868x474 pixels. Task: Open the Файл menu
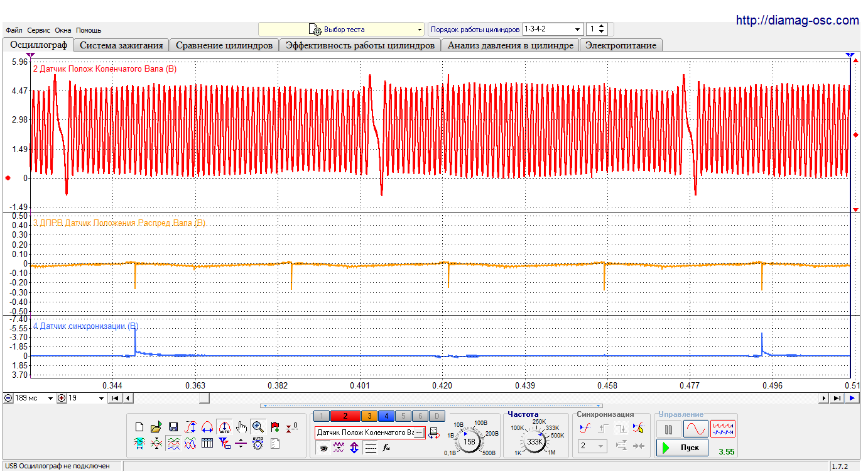pyautogui.click(x=14, y=30)
